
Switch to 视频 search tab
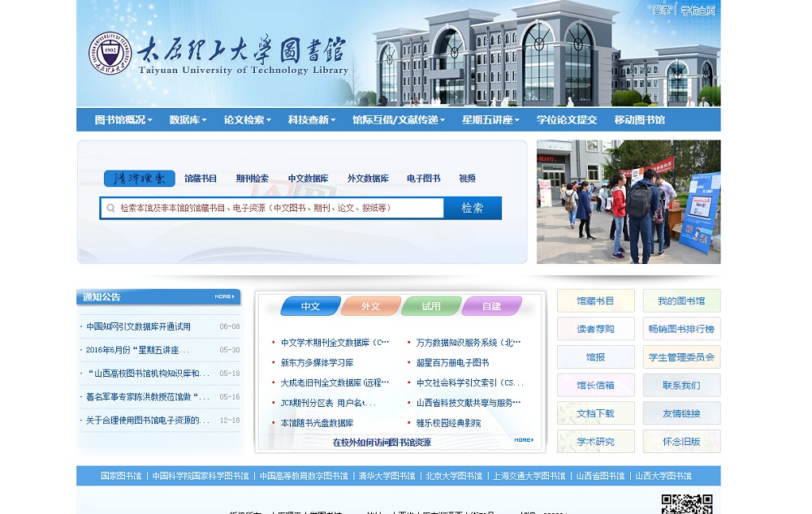pos(467,179)
